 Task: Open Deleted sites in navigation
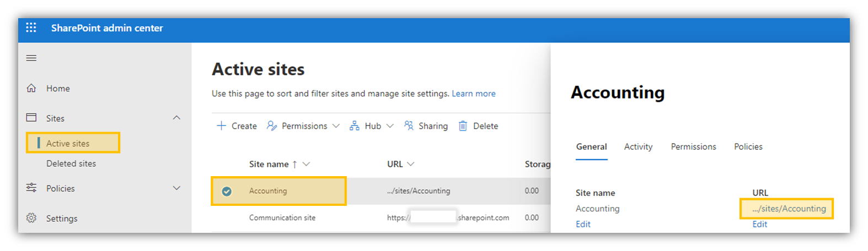pos(71,163)
